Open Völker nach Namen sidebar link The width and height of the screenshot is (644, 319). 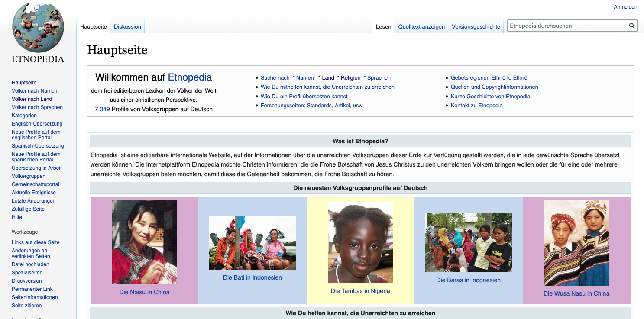click(35, 91)
